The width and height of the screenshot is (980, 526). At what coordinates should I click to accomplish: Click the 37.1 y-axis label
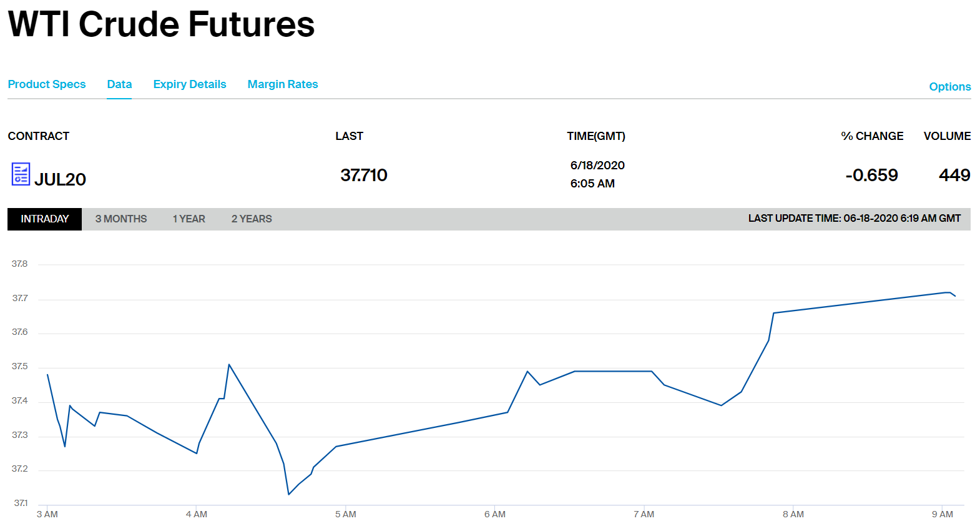coord(21,503)
